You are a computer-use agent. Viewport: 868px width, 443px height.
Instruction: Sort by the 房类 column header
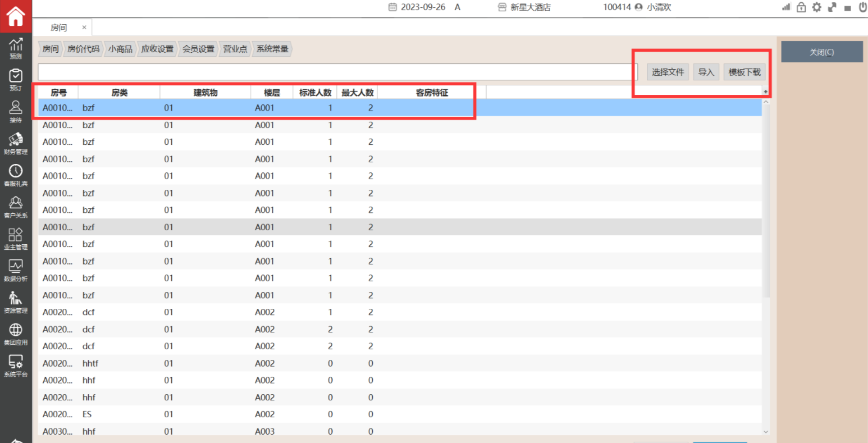tap(119, 93)
